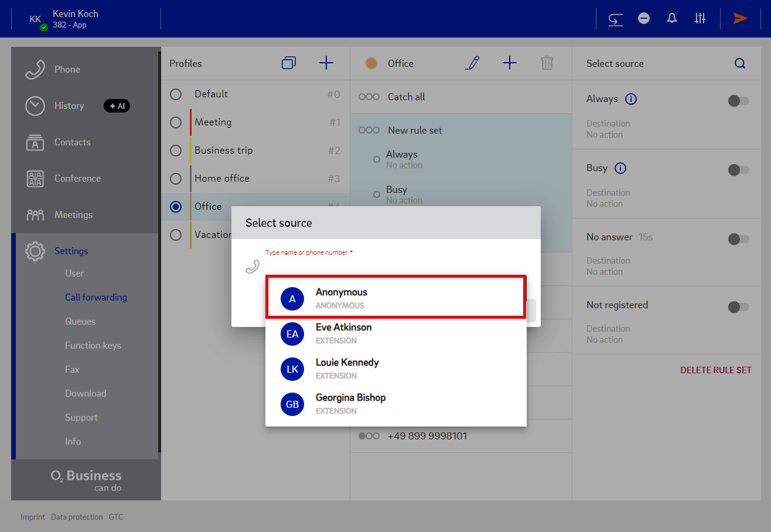Duplicate profile using the copy icon
This screenshot has width=771, height=532.
pos(289,63)
